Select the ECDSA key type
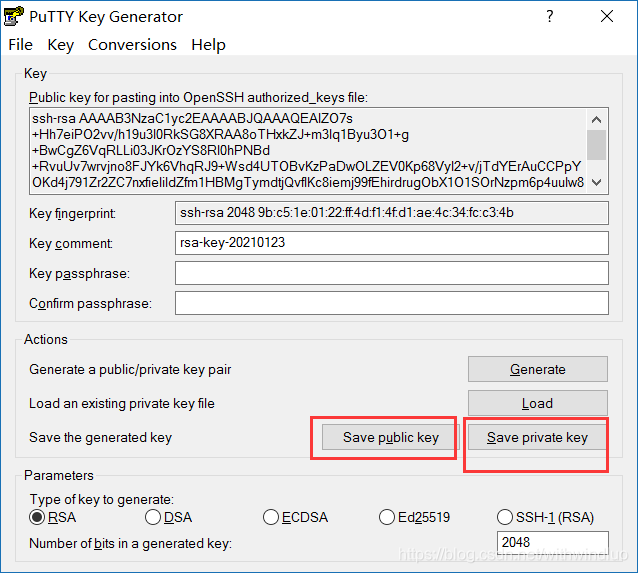This screenshot has height=573, width=638. click(x=295, y=517)
